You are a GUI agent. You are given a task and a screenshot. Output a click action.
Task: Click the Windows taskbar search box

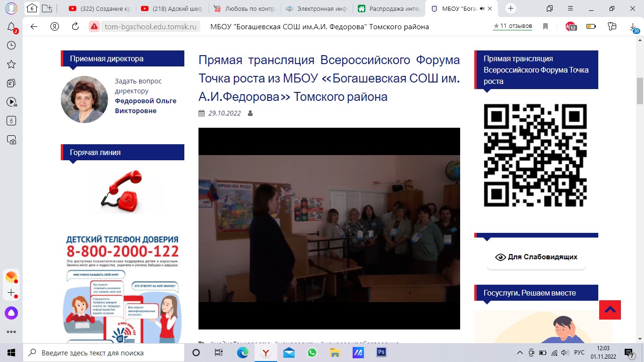pos(104,353)
